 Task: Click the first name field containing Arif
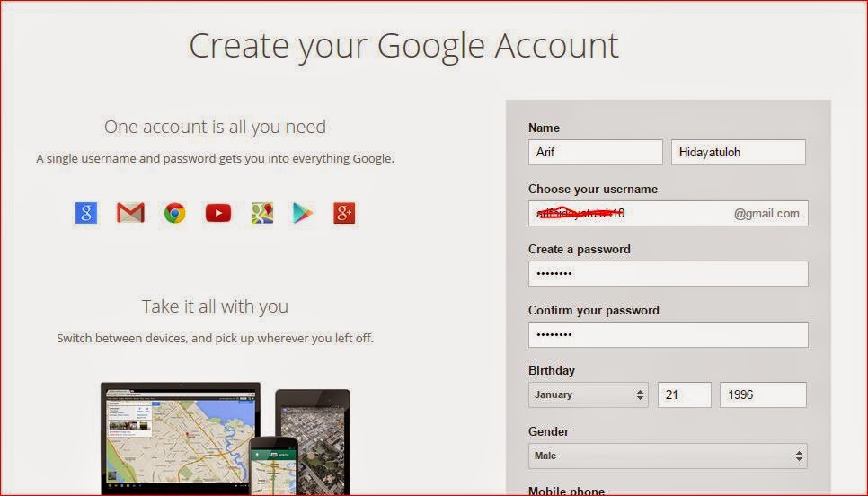(x=595, y=152)
